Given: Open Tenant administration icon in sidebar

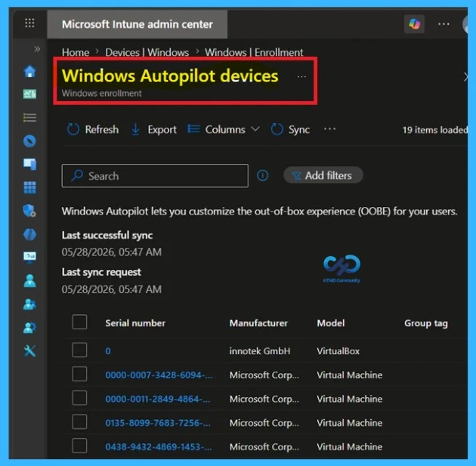Looking at the screenshot, I should click(29, 328).
